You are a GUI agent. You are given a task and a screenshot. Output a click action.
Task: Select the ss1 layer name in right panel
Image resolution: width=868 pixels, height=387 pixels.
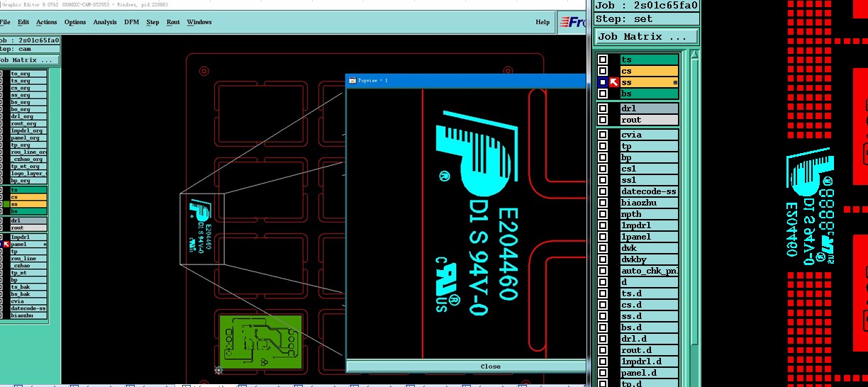click(x=649, y=180)
